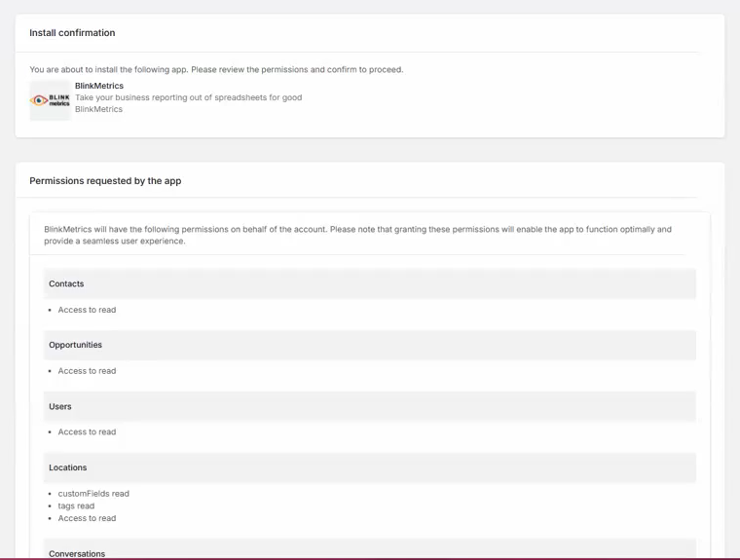Click the grey BlinkMetrics developer name under the tagline
Image resolution: width=740 pixels, height=560 pixels.
click(x=98, y=109)
